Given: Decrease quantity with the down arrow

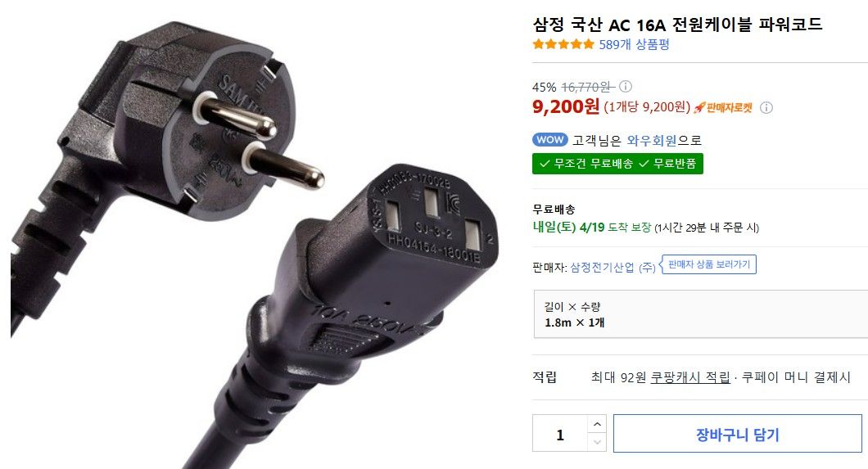Looking at the screenshot, I should pyautogui.click(x=597, y=442).
